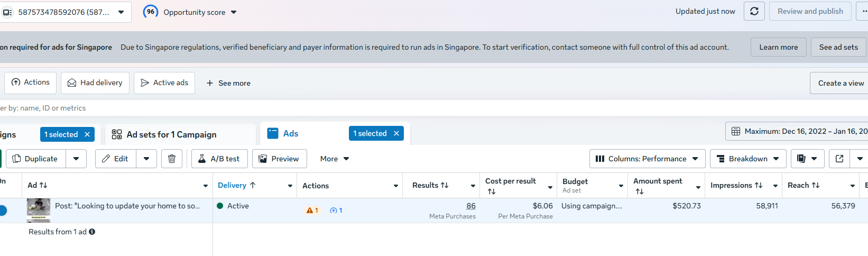Screen dimensions: 868x256
Task: Click Learn more in Singapore banner
Action: click(779, 47)
